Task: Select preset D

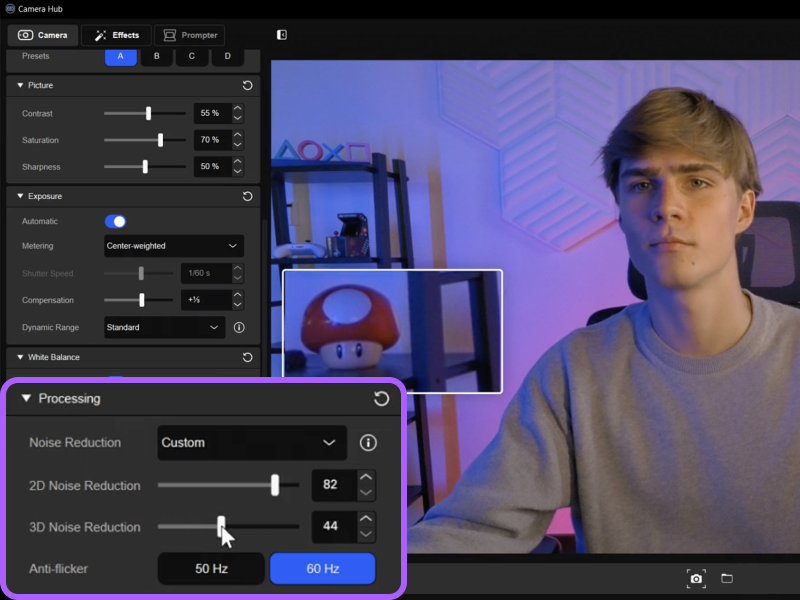Action: pyautogui.click(x=228, y=56)
